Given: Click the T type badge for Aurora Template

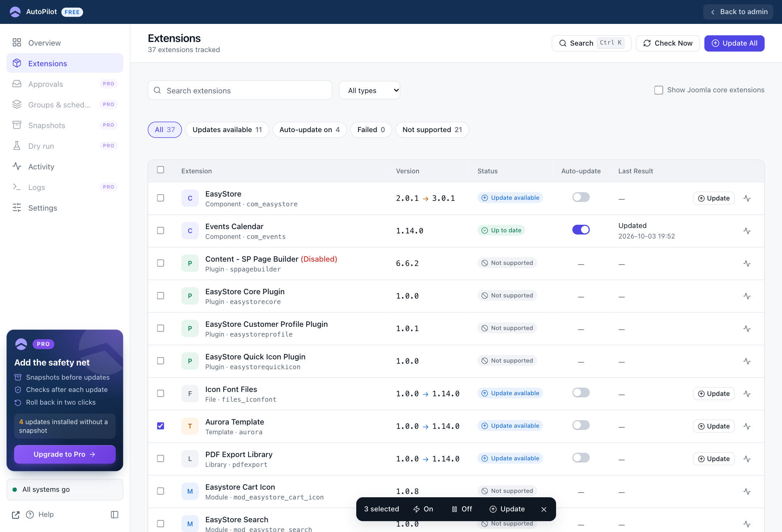Looking at the screenshot, I should tap(190, 426).
